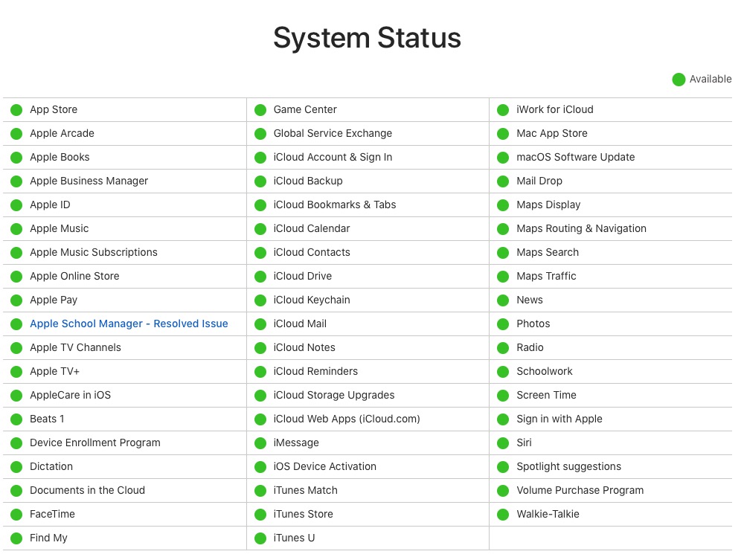Viewport: 744px width, 560px height.
Task: Click the System Status page heading
Action: coord(367,38)
